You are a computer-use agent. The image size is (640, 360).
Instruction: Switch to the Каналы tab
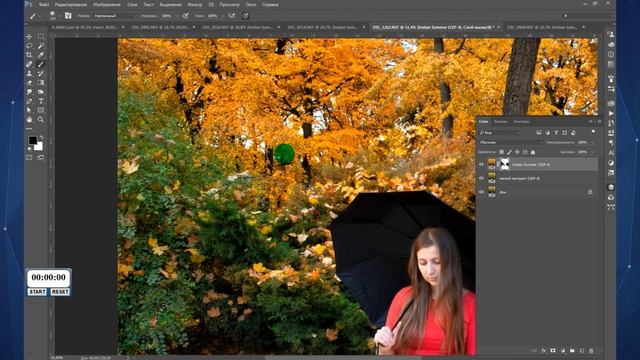501,121
